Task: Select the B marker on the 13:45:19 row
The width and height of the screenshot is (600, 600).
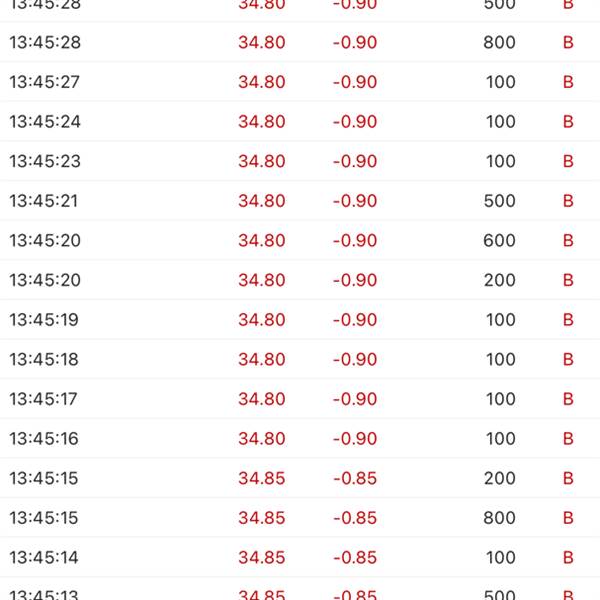Action: (x=568, y=320)
